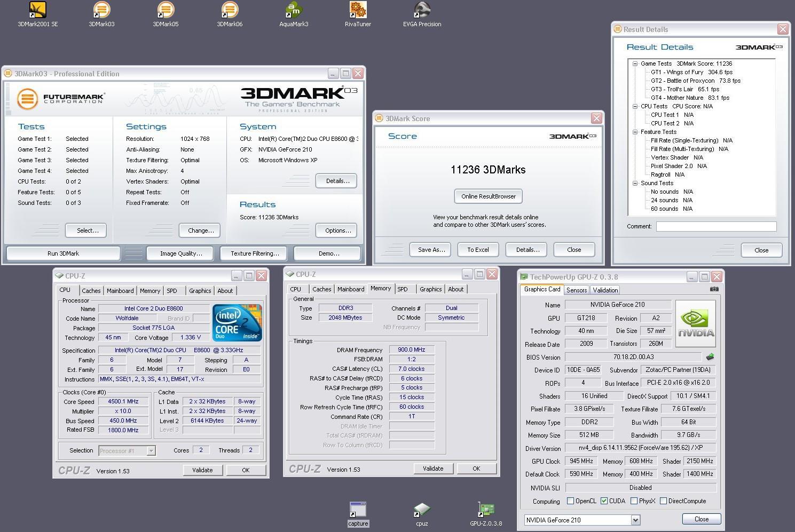Open the SPD tab in the Memory CPU-Z window
795x532 pixels.
pos(403,289)
